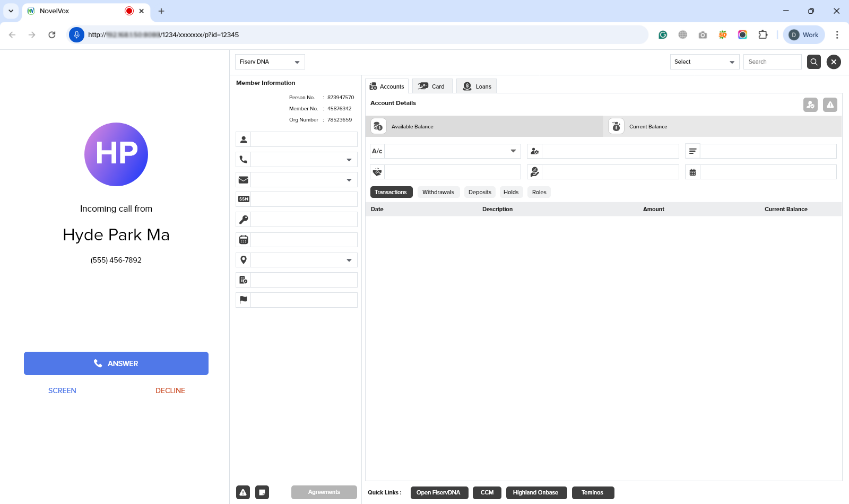Open the browser tab search chevron

click(11, 11)
